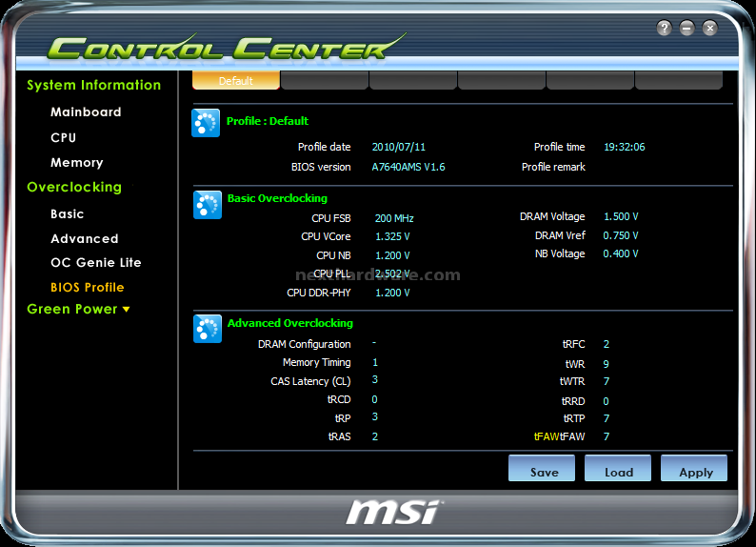Select the sixth empty profile tab
756x547 pixels.
pyautogui.click(x=679, y=81)
